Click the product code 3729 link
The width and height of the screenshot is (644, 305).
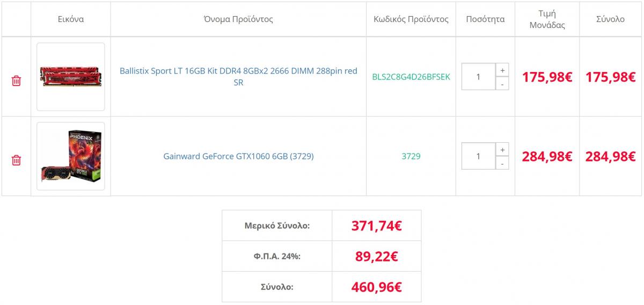tap(411, 156)
